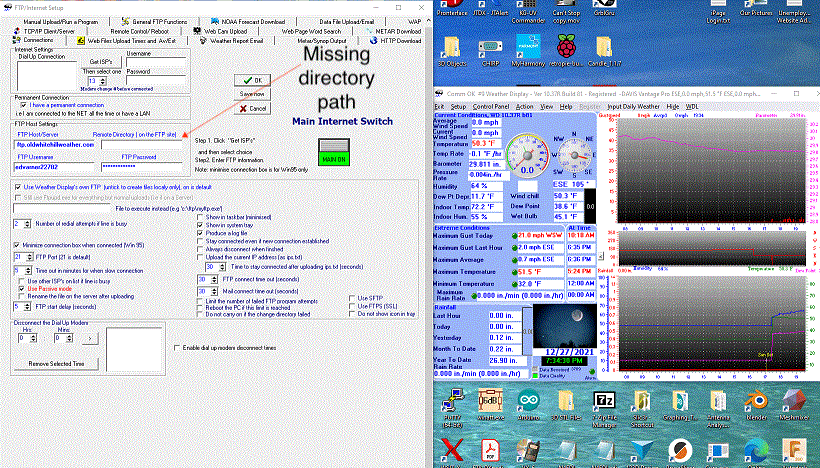Enable 'Use FTPS (SSL)' checkbox
The height and width of the screenshot is (468, 820).
point(352,306)
